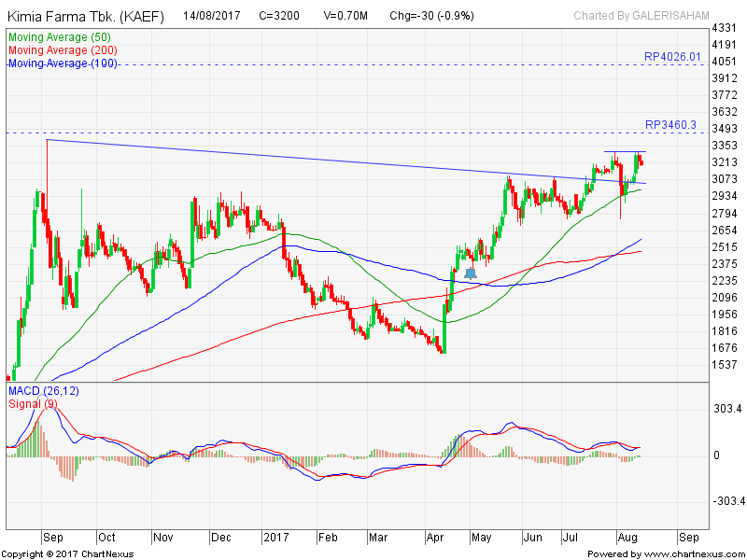Click the V=0.70M volume label
The width and height of the screenshot is (747, 560).
(346, 17)
